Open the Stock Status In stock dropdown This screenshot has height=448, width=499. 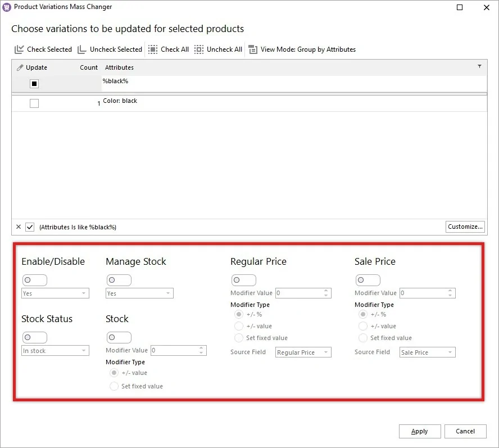(x=55, y=350)
